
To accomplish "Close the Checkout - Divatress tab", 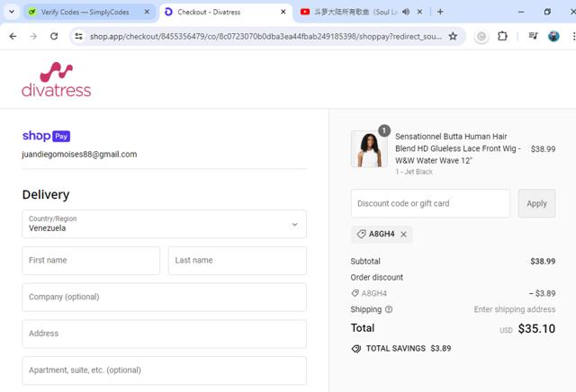I will [283, 12].
